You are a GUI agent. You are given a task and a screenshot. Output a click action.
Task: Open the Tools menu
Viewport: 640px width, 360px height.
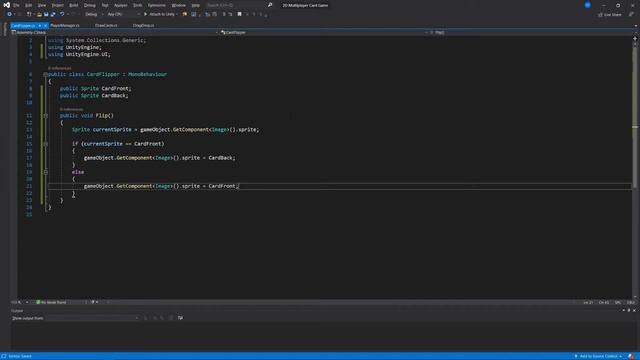point(138,5)
